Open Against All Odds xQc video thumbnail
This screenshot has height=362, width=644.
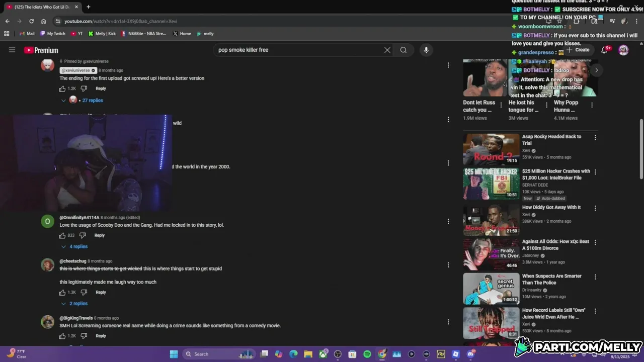[491, 254]
